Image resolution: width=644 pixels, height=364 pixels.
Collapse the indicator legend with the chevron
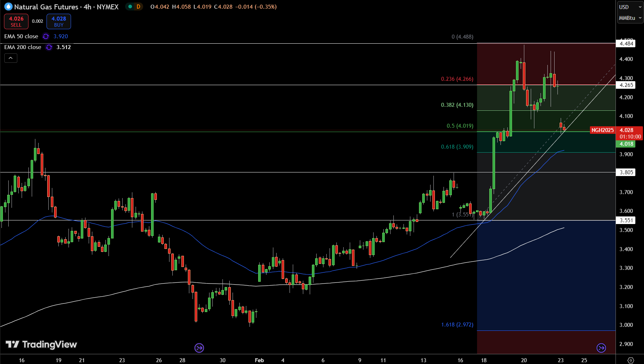coord(11,58)
